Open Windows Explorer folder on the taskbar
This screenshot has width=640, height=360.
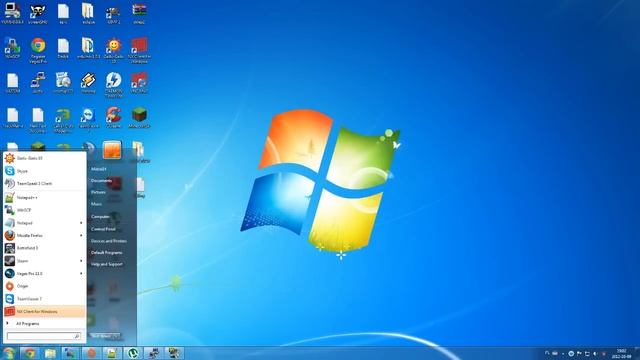pyautogui.click(x=50, y=353)
